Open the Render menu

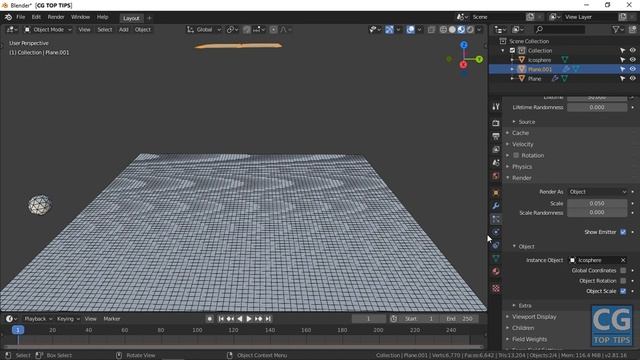(56, 17)
